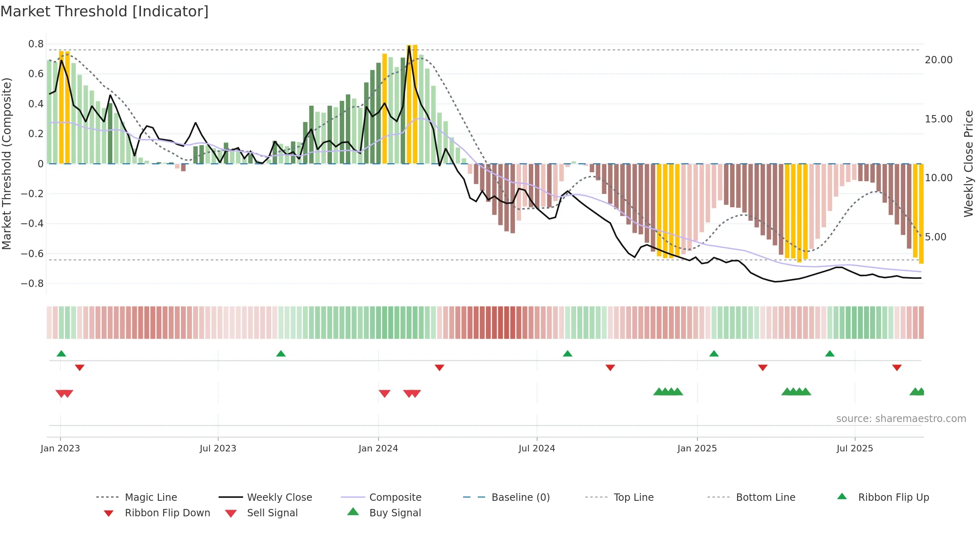Click the Jul 2023 x-axis label
Image resolution: width=980 pixels, height=551 pixels.
click(218, 448)
